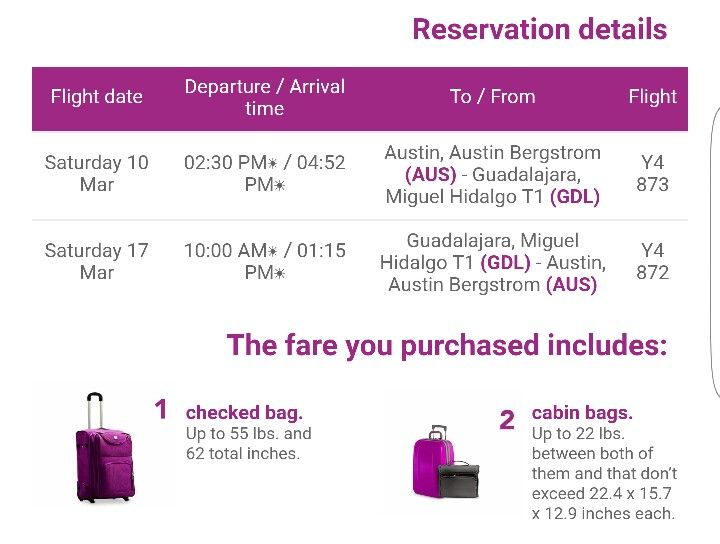
Task: Click the sun icon beside 02:30 PM
Action: pyautogui.click(x=273, y=163)
